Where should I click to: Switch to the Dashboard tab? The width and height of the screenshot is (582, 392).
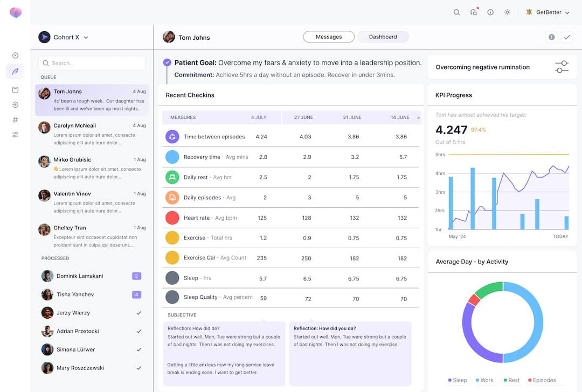[383, 37]
